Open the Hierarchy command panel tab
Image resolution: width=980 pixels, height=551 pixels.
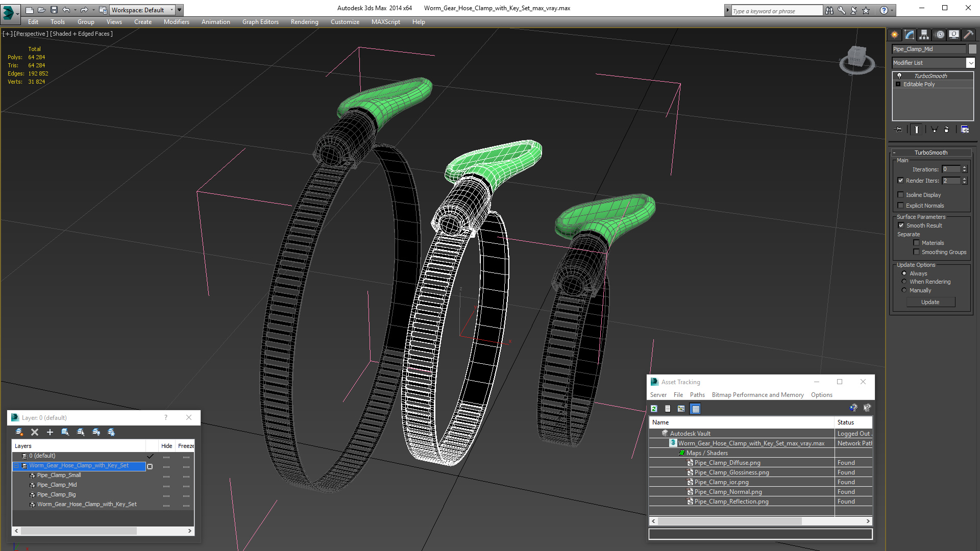[x=924, y=35]
